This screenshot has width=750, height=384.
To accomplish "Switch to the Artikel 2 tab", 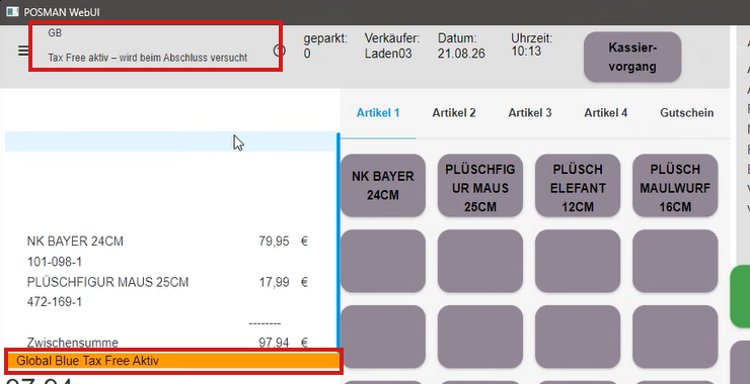I will (454, 113).
